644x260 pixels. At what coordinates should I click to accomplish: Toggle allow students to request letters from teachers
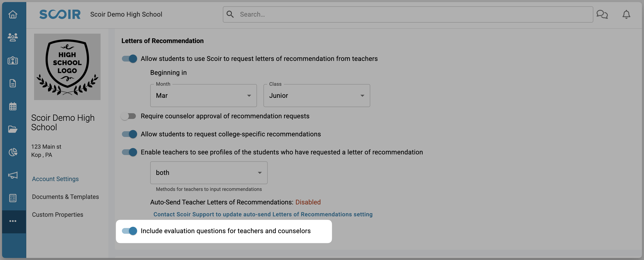coord(129,59)
